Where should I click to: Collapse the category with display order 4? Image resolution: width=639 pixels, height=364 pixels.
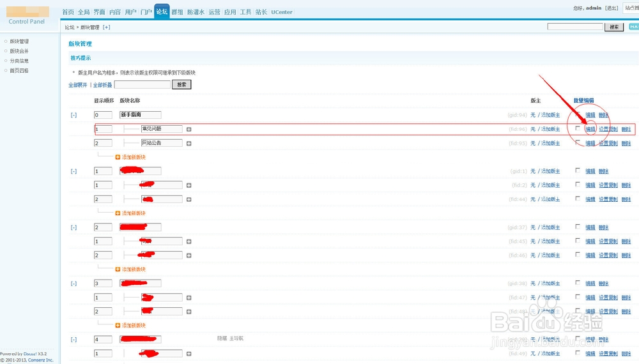(73, 340)
